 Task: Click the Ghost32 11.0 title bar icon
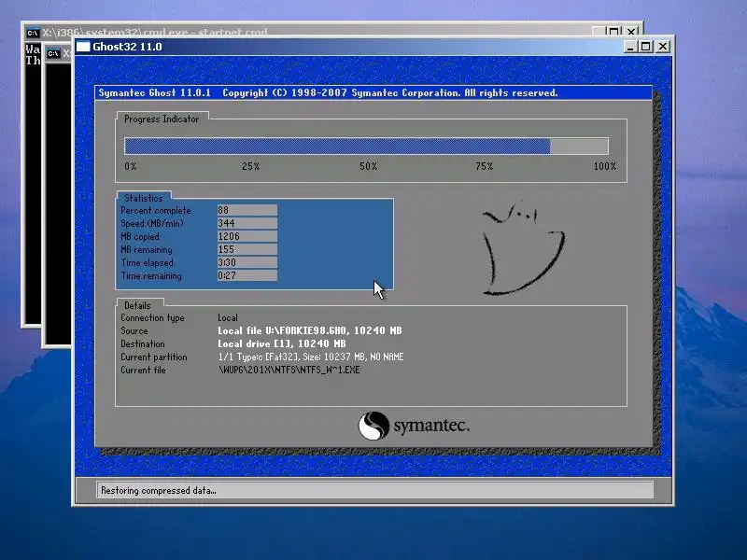pyautogui.click(x=83, y=46)
